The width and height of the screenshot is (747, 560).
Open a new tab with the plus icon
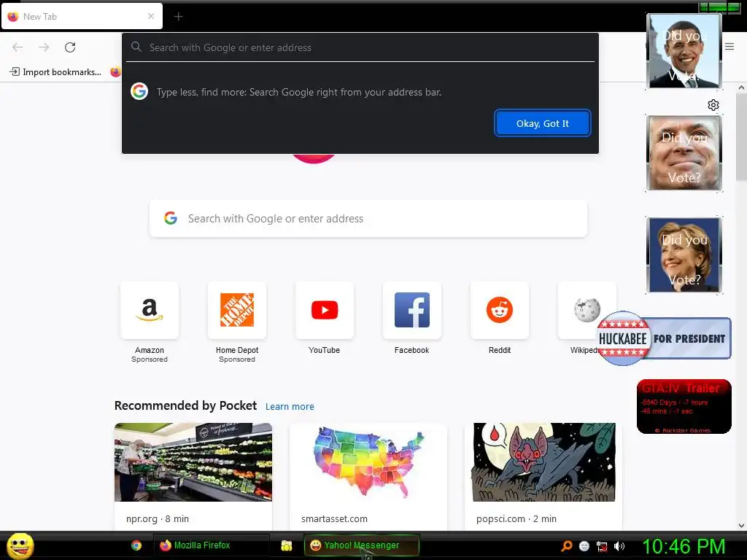[178, 17]
